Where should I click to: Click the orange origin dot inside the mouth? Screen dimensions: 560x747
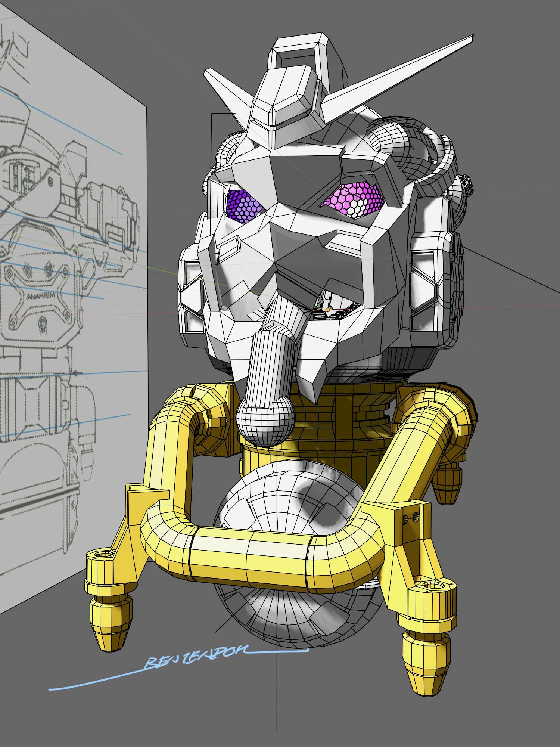(327, 310)
